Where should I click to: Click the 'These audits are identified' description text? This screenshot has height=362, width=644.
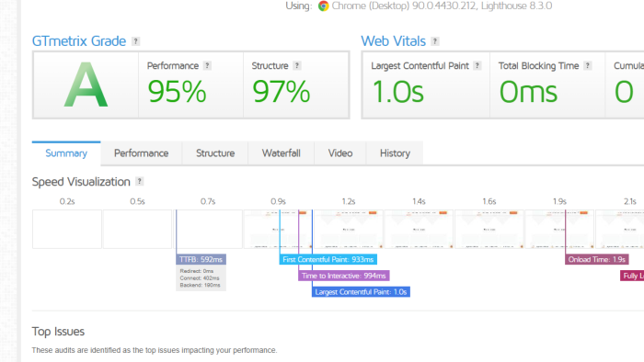pos(155,350)
